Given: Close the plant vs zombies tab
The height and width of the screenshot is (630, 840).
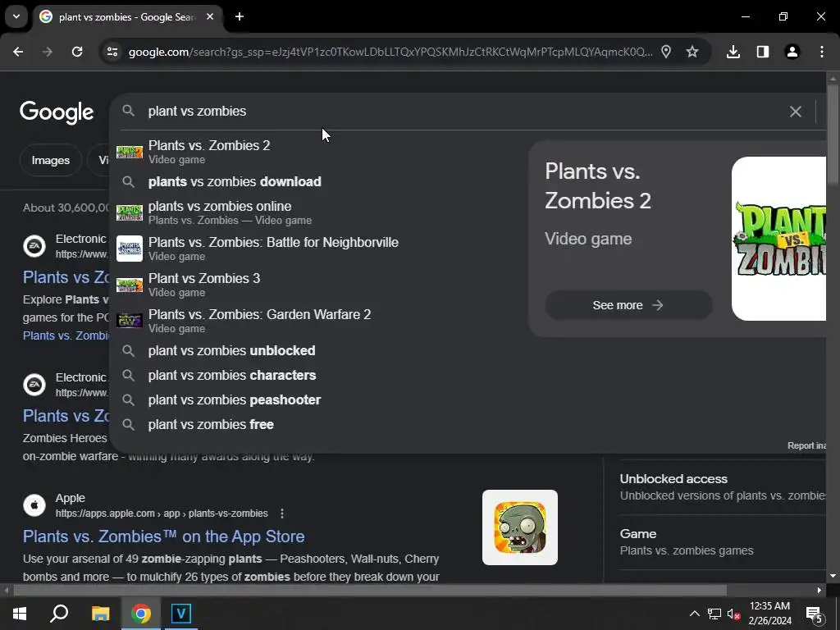Looking at the screenshot, I should tap(210, 16).
